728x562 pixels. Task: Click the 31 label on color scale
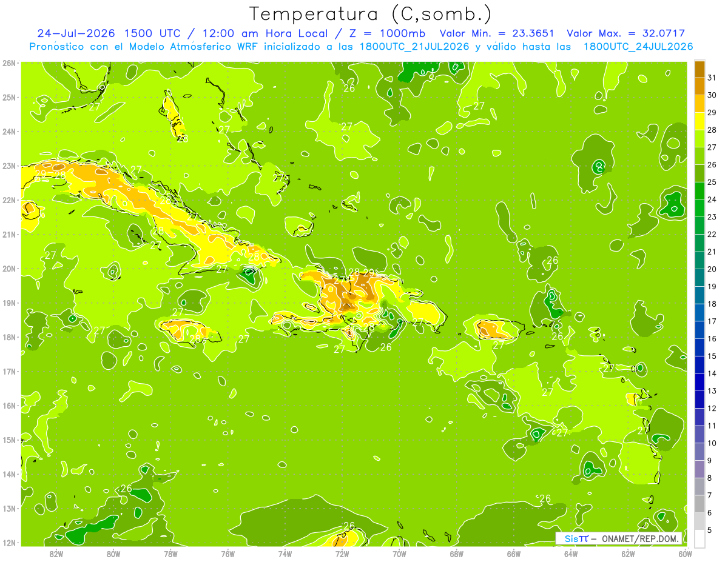click(x=712, y=78)
